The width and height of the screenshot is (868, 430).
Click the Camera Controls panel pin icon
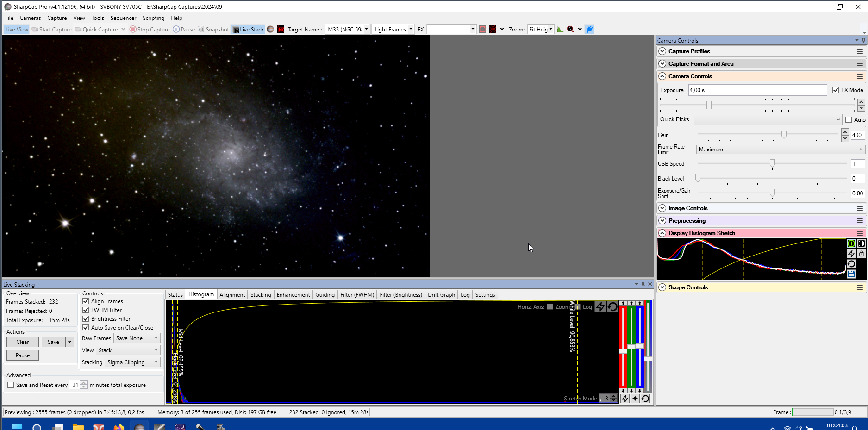863,40
